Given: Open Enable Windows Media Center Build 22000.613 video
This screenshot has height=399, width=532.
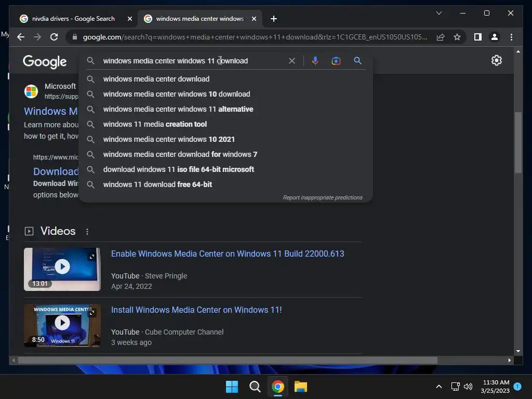Looking at the screenshot, I should (x=228, y=254).
